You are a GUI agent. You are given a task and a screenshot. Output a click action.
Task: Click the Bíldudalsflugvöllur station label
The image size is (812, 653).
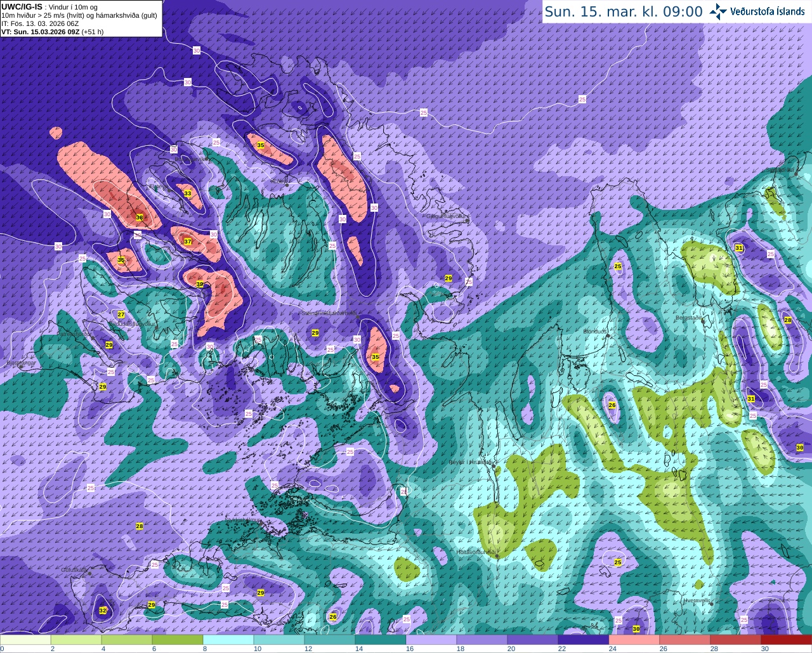[132, 324]
